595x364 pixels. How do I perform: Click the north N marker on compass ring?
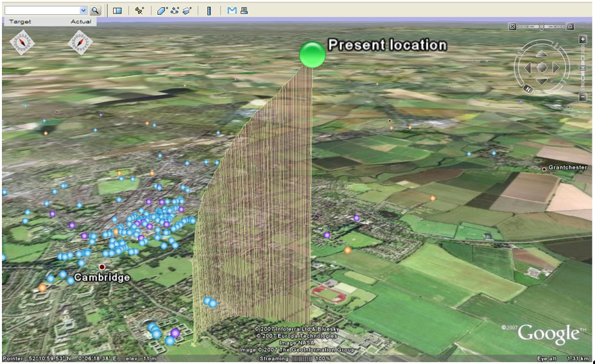[x=528, y=89]
